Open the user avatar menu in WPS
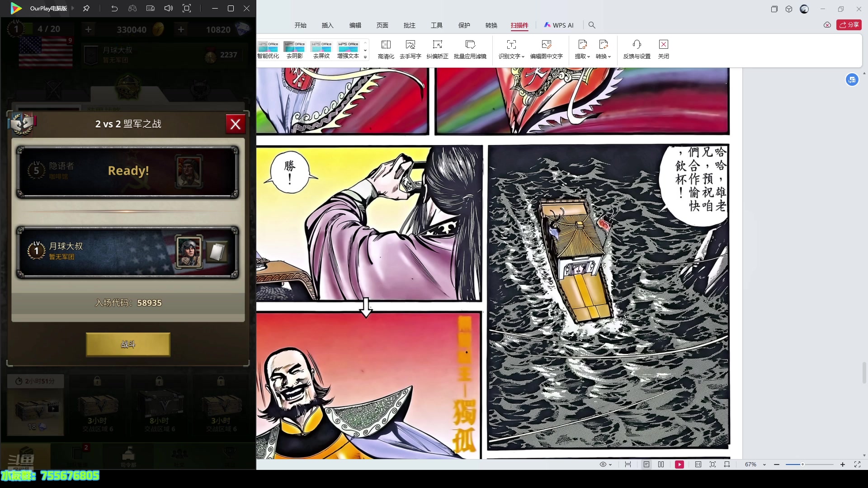 click(804, 9)
